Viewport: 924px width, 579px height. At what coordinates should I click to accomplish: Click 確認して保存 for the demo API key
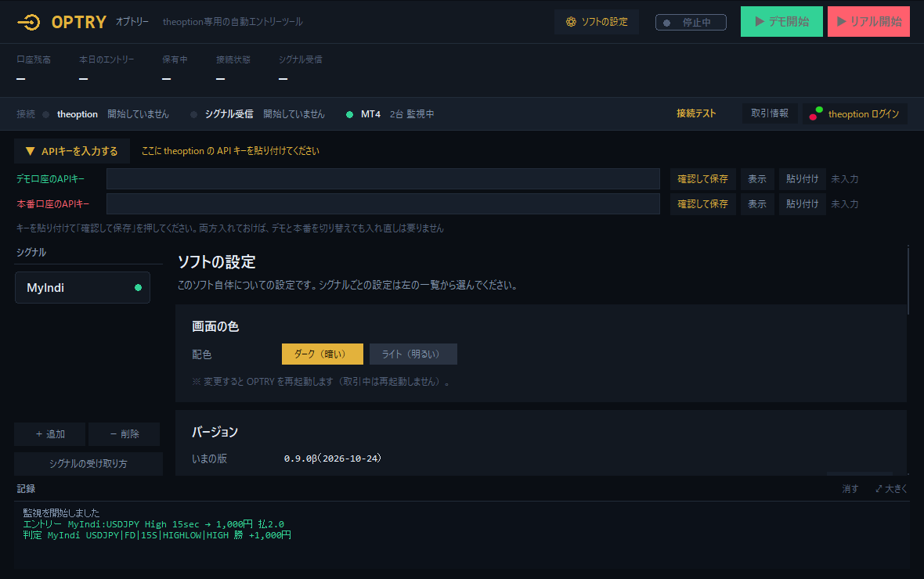pos(703,179)
